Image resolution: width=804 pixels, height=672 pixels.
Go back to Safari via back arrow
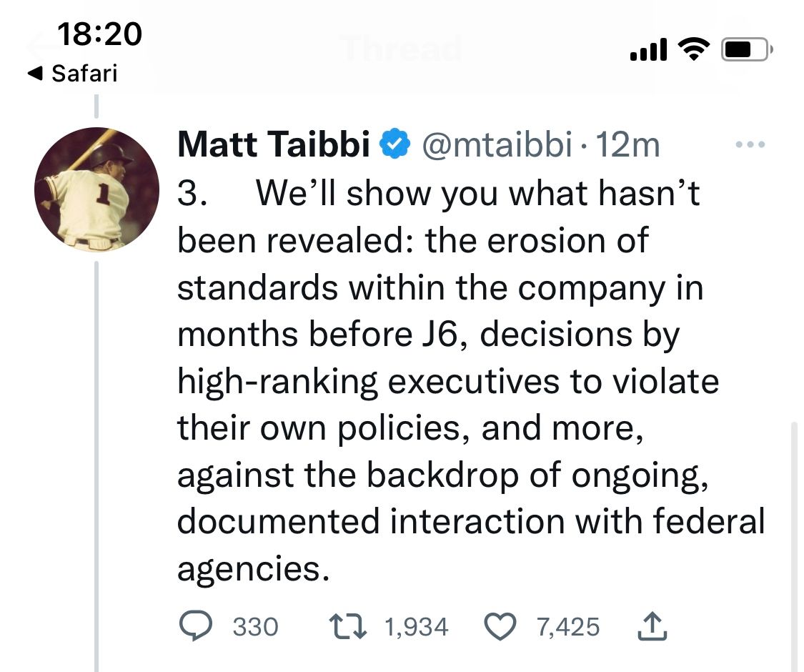[x=72, y=74]
